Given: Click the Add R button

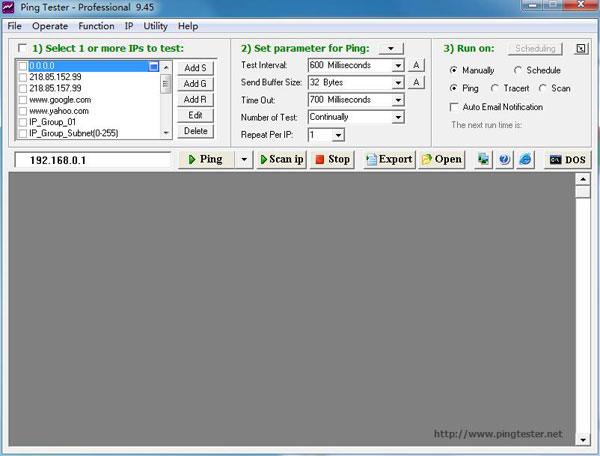Looking at the screenshot, I should coord(195,99).
